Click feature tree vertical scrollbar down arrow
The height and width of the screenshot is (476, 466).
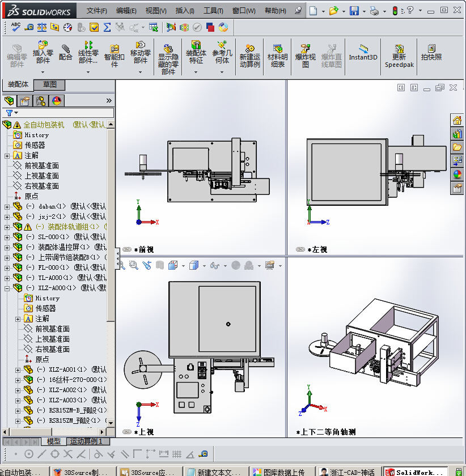111,423
